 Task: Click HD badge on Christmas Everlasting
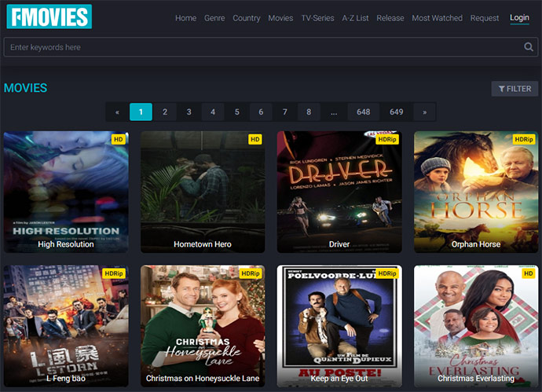coord(528,273)
